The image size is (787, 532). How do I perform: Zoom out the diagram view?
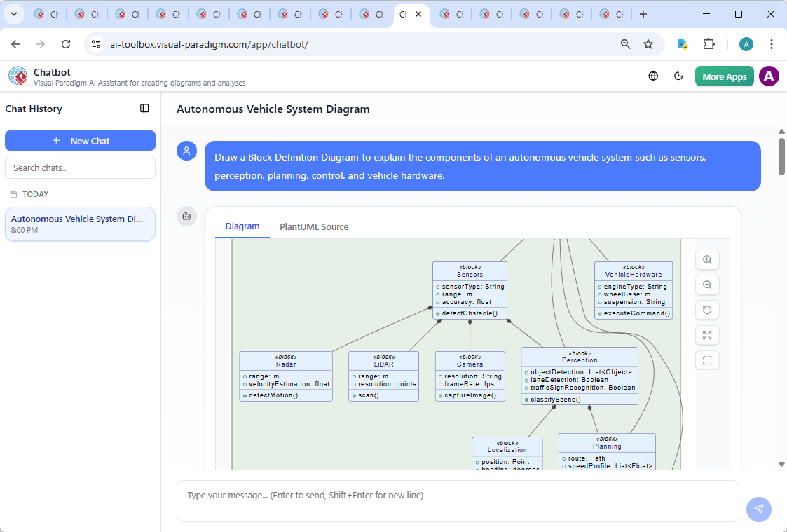point(707,285)
